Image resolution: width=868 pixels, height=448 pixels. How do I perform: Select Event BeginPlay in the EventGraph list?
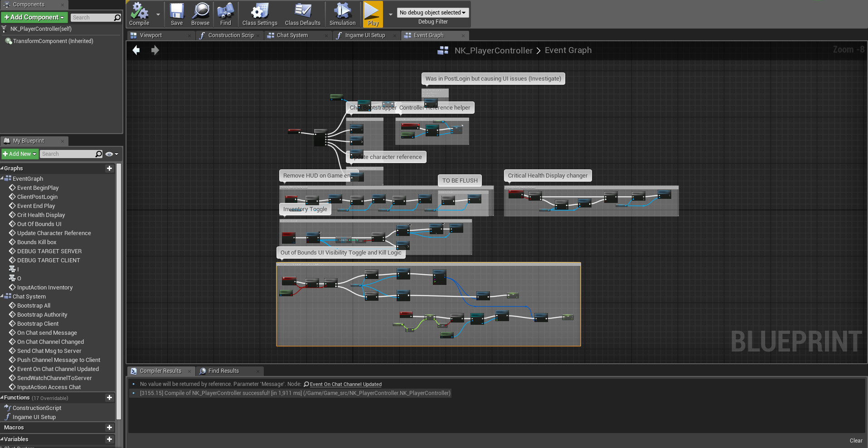[38, 188]
